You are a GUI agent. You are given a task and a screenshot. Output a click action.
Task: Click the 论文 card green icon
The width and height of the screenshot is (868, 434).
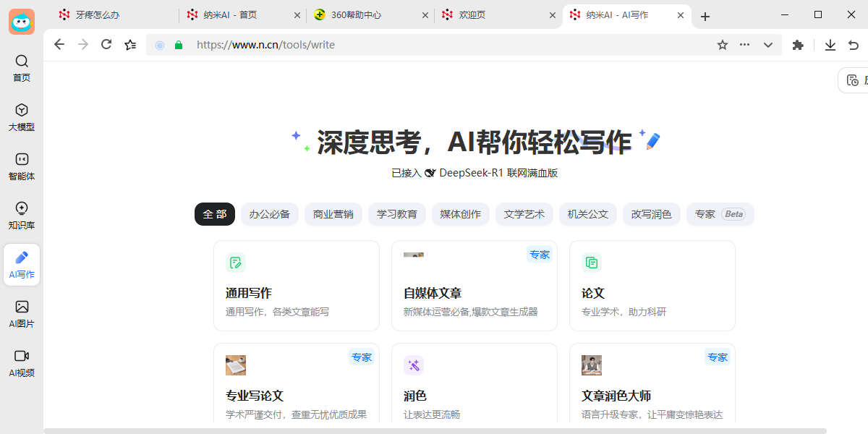coord(592,263)
